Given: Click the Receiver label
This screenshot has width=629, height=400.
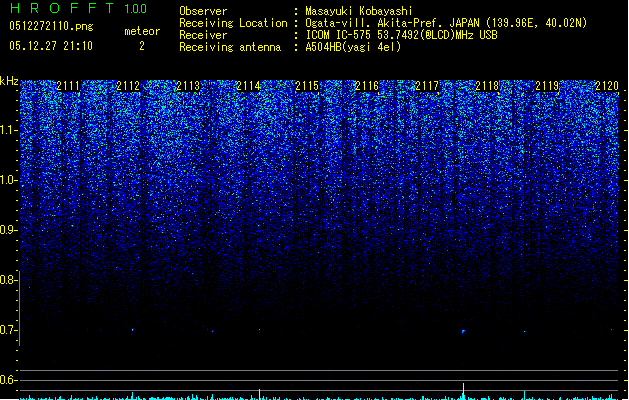Looking at the screenshot, I should pyautogui.click(x=203, y=35).
